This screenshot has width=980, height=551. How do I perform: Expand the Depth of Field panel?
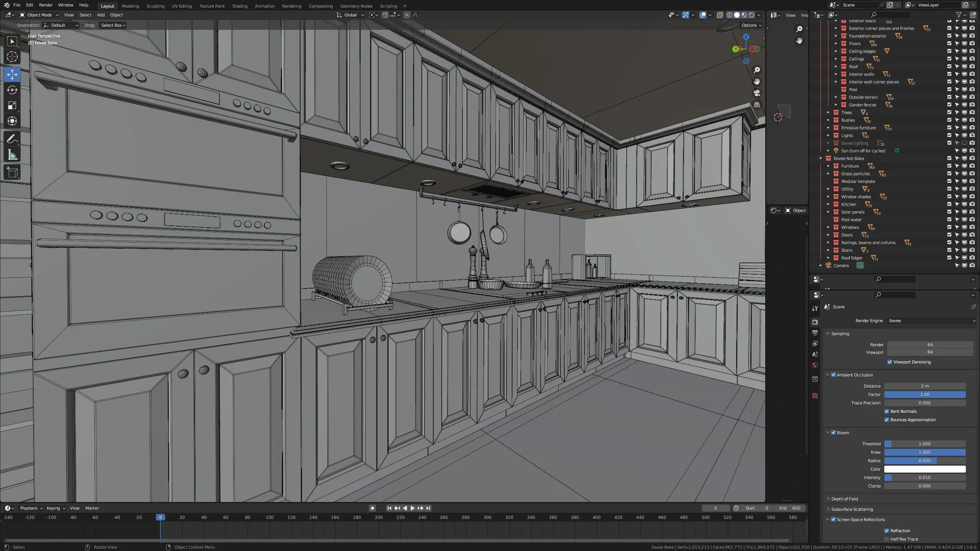click(x=844, y=499)
